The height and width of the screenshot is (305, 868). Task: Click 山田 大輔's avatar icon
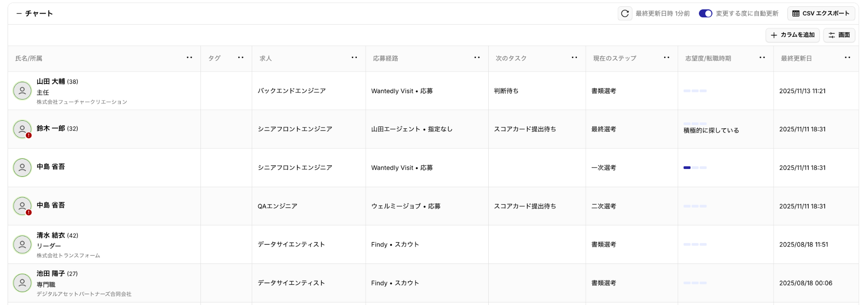click(x=22, y=91)
